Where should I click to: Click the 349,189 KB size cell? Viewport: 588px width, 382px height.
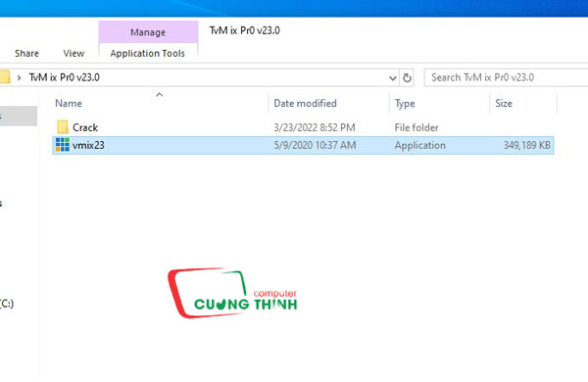click(x=527, y=145)
